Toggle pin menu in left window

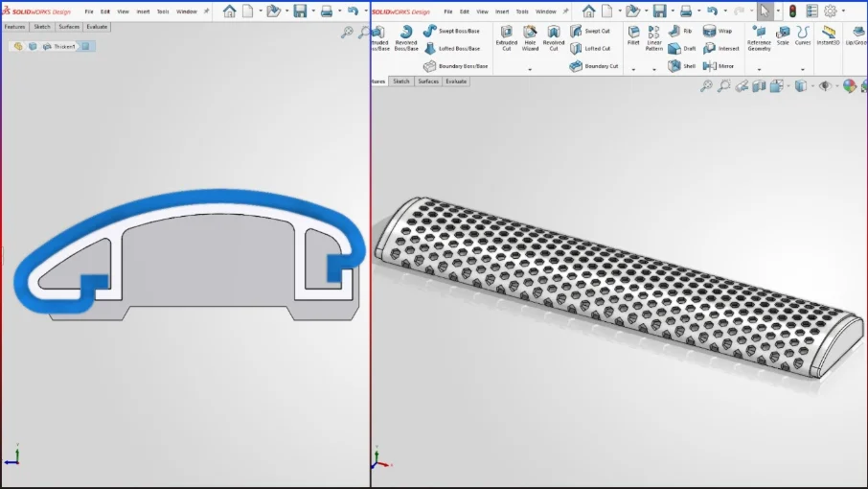[207, 12]
